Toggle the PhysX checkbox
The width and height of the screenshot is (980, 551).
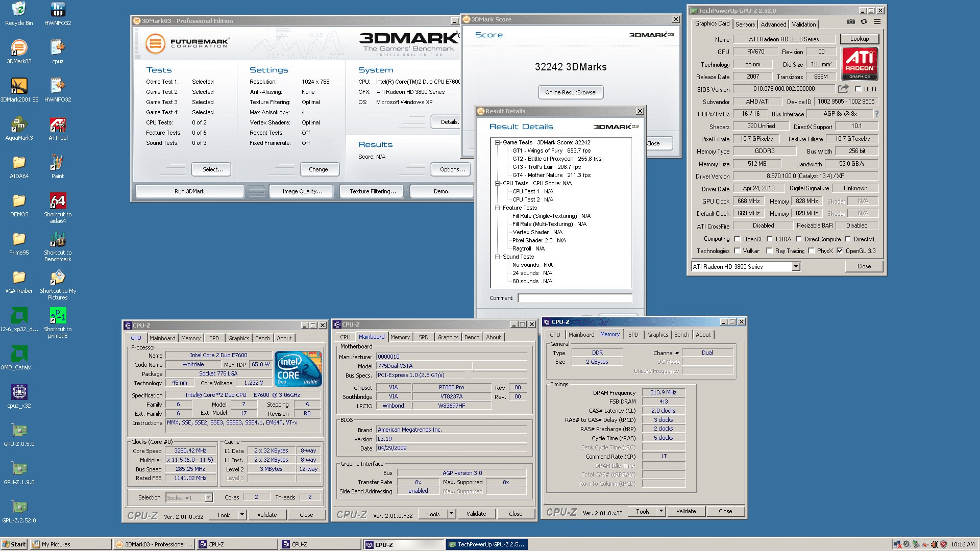(x=811, y=251)
